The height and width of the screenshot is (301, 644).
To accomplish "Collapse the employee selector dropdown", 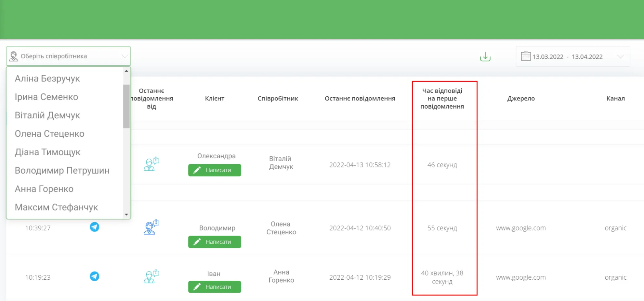I will coord(124,56).
